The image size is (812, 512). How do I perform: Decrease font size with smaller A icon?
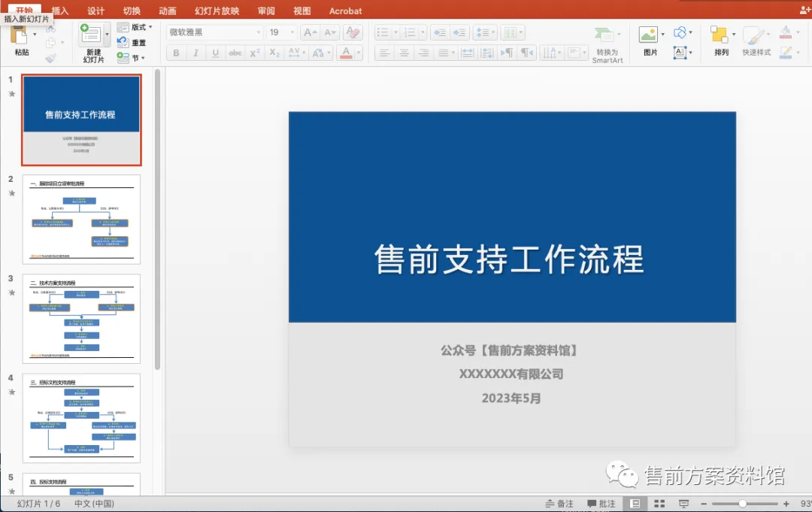[x=330, y=32]
